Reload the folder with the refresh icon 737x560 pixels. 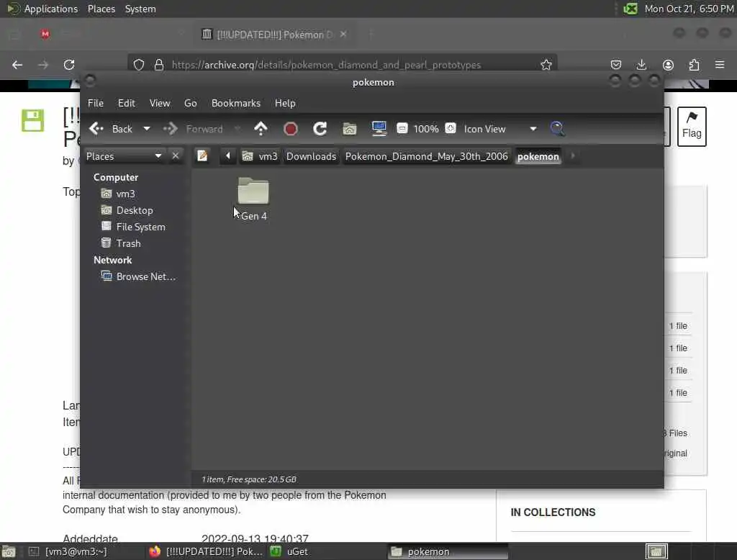point(320,129)
